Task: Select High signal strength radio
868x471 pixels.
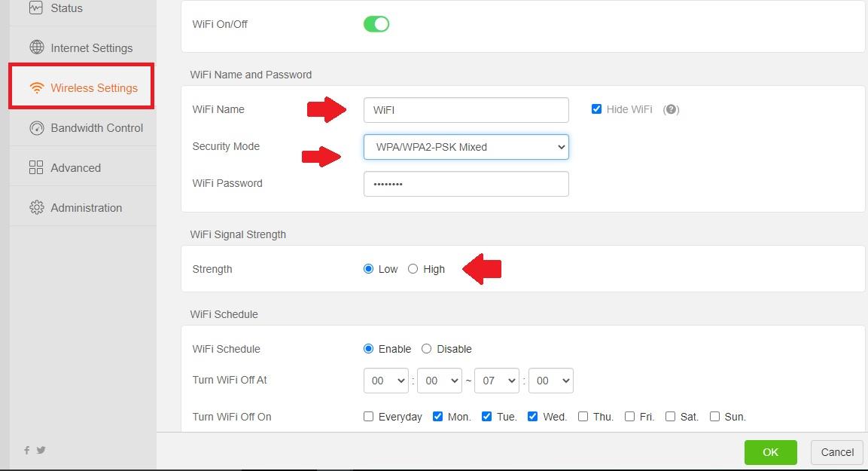Action: 413,269
